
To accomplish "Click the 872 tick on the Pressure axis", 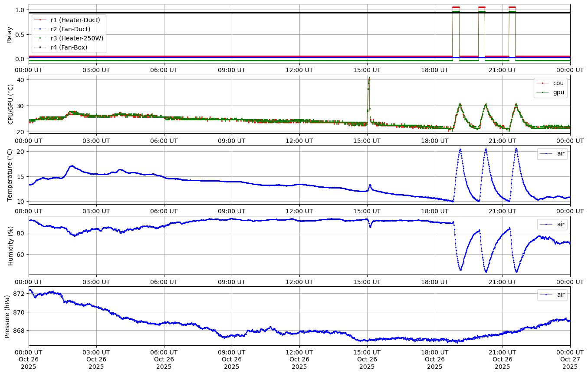I will pyautogui.click(x=19, y=294).
